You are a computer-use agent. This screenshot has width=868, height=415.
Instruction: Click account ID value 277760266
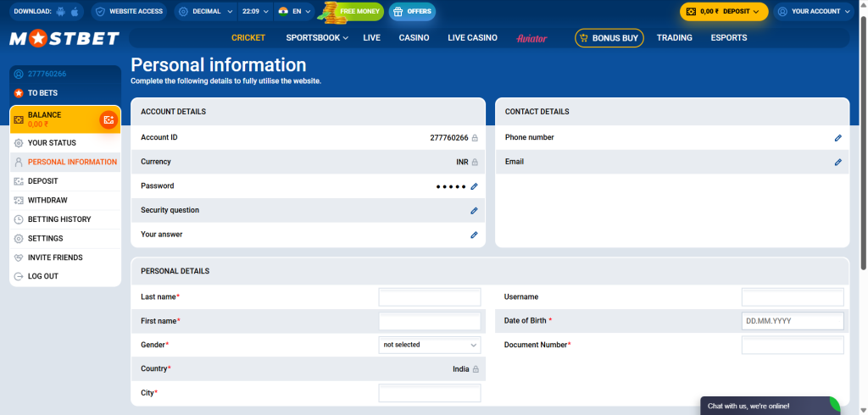point(449,138)
